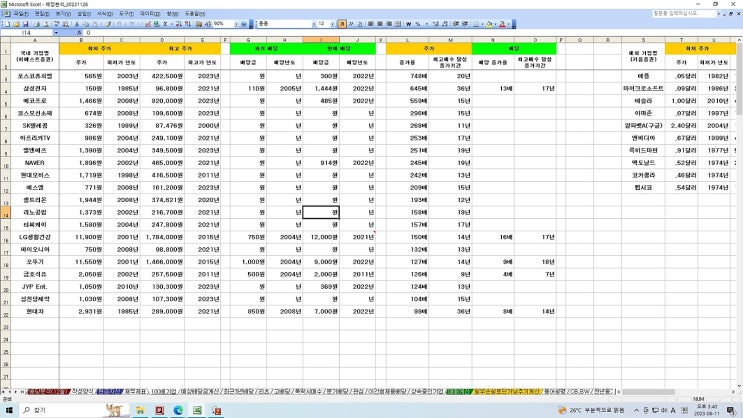Select the cell containing JYP Ent.
The image size is (743, 418).
click(x=34, y=287)
